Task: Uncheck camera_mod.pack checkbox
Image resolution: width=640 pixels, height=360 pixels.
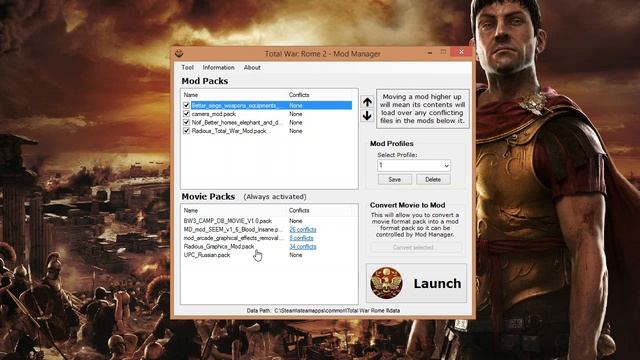Action: (x=186, y=114)
